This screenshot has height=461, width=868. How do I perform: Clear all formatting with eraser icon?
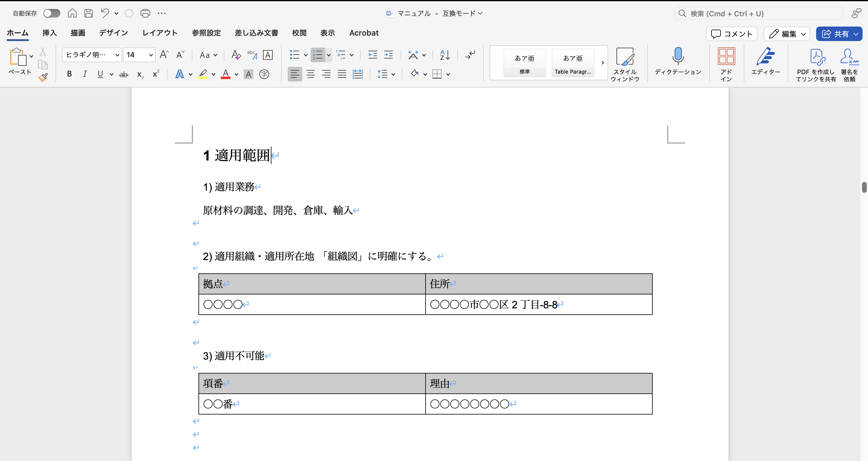(236, 55)
